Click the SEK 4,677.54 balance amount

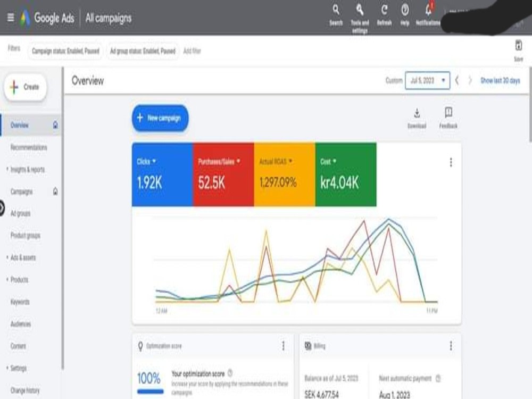pyautogui.click(x=322, y=395)
